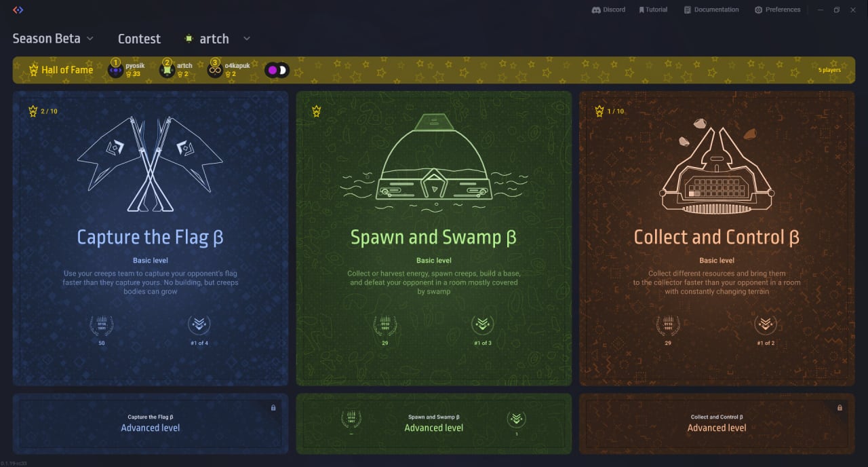Click the rating value 50
This screenshot has width=868, height=467.
click(102, 343)
